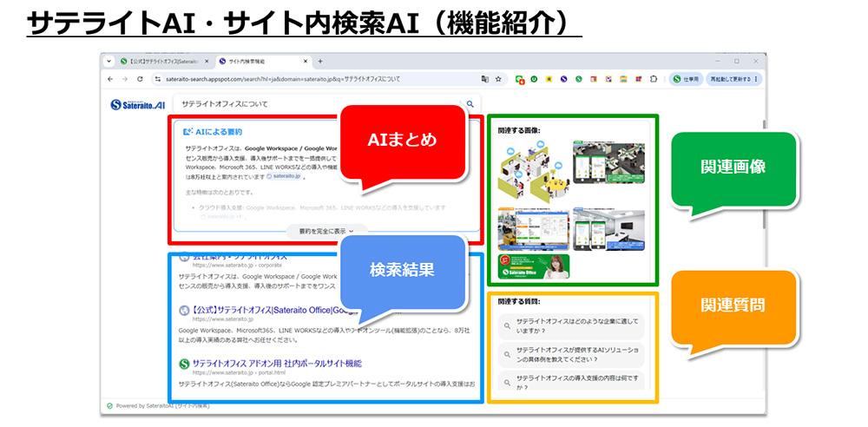Click the 関連する質問: heading
868x427 pixels.
click(x=519, y=302)
